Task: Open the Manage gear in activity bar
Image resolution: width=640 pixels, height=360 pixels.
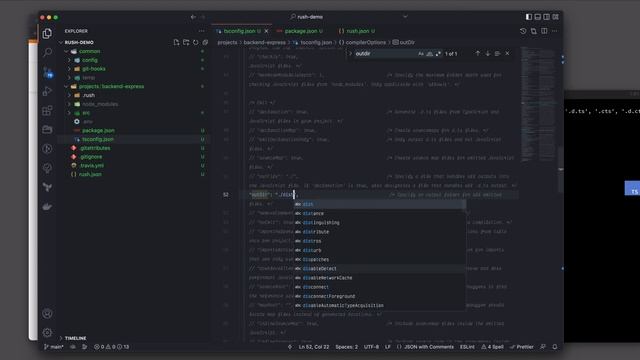Action: [47, 333]
